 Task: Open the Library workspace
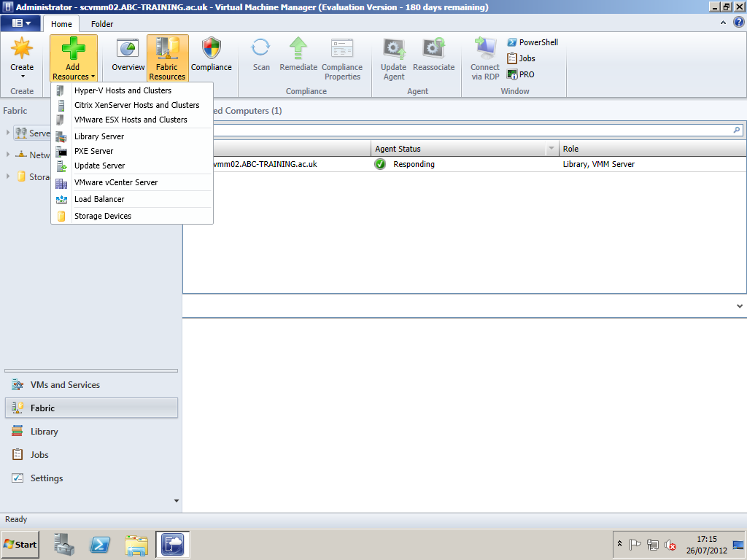pos(91,432)
